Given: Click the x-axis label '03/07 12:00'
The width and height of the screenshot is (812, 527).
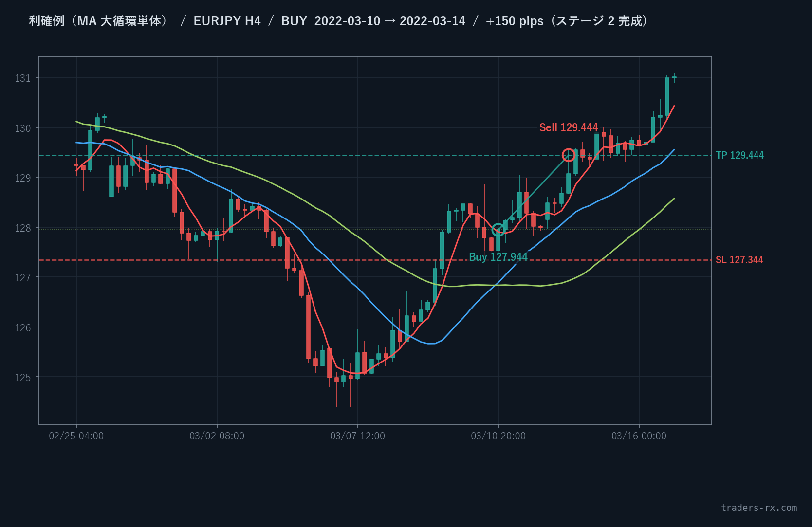Looking at the screenshot, I should (358, 436).
